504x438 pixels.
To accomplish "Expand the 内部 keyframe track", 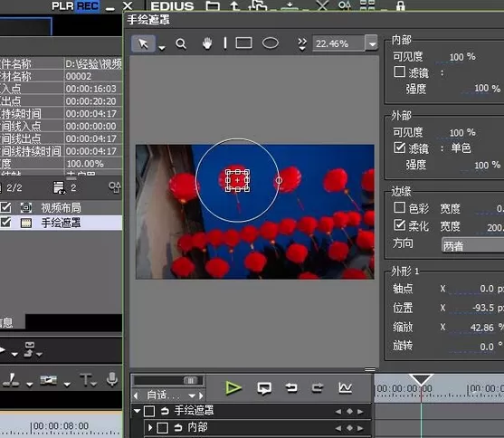I will (150, 428).
